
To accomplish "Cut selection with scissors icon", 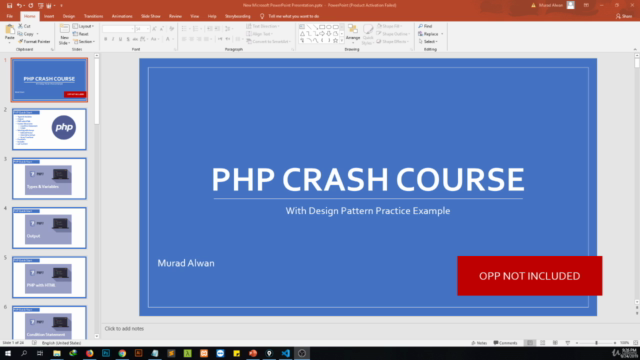I will coord(24,26).
